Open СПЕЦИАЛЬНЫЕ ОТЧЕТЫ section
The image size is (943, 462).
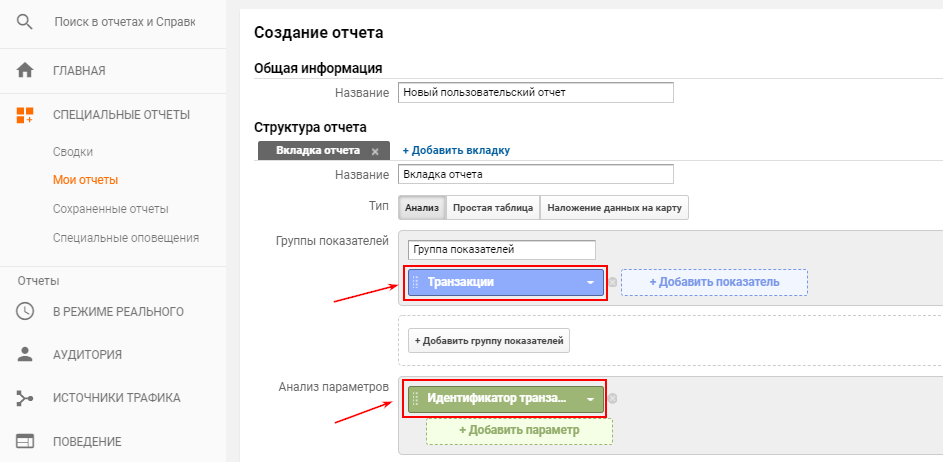pyautogui.click(x=121, y=114)
